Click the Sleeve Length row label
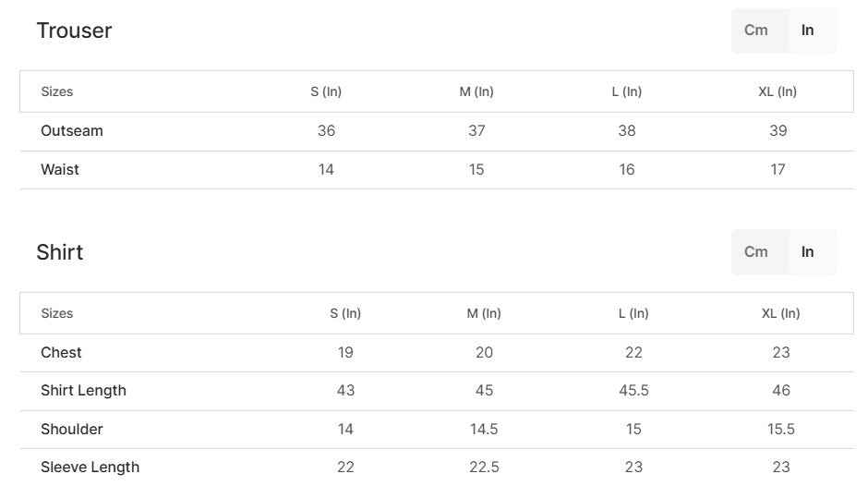This screenshot has width=868, height=486. tap(90, 468)
